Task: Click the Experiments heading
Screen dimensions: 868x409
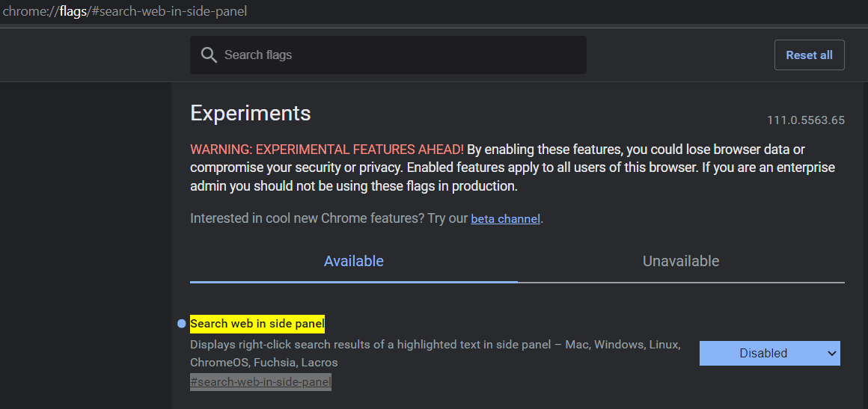Action: click(250, 114)
